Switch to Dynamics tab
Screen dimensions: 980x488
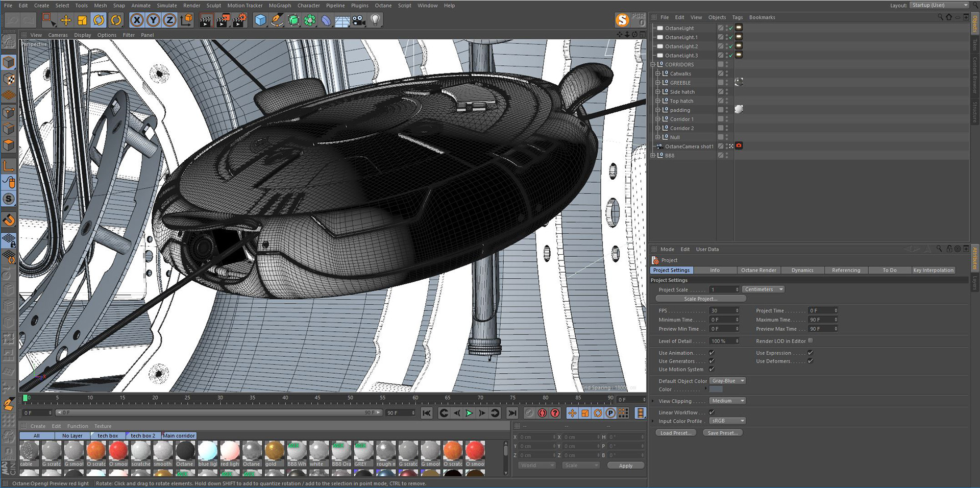click(802, 270)
